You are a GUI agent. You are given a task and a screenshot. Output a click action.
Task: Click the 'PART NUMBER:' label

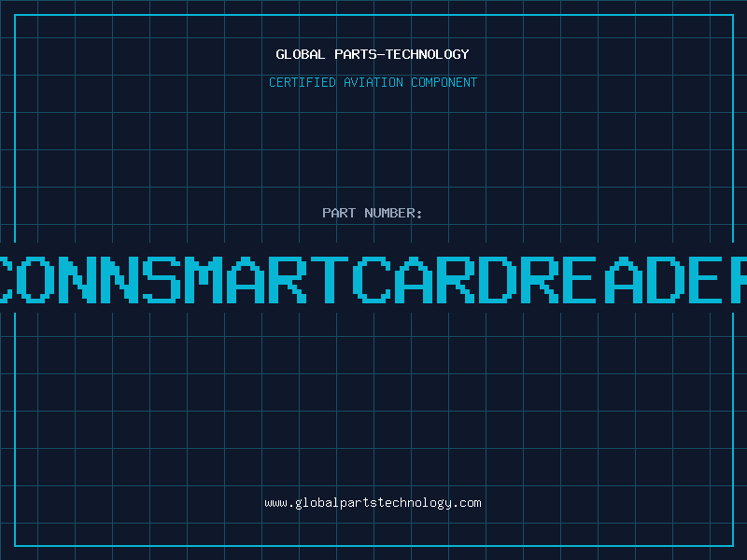click(373, 213)
